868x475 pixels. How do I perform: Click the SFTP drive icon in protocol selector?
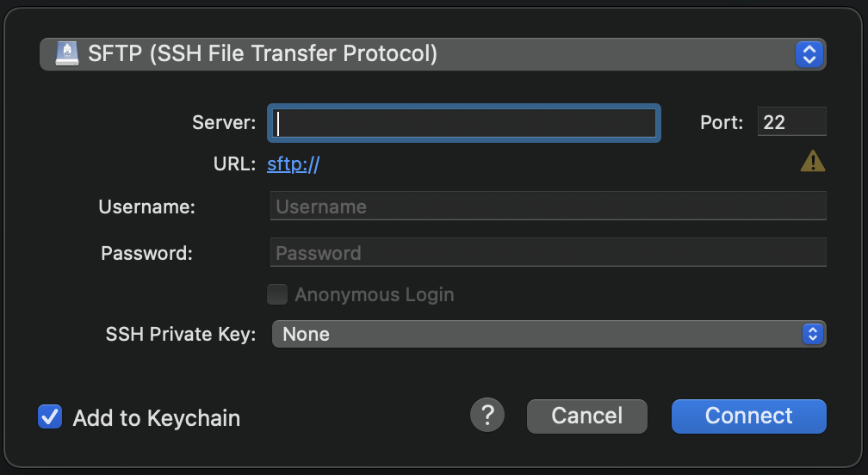(x=65, y=54)
